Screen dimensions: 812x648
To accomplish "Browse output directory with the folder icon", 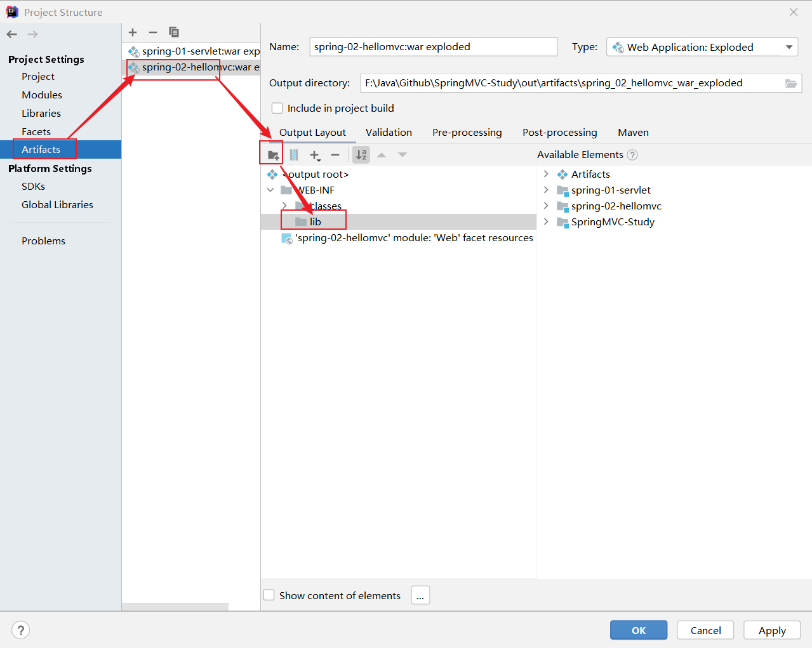I will pyautogui.click(x=790, y=83).
